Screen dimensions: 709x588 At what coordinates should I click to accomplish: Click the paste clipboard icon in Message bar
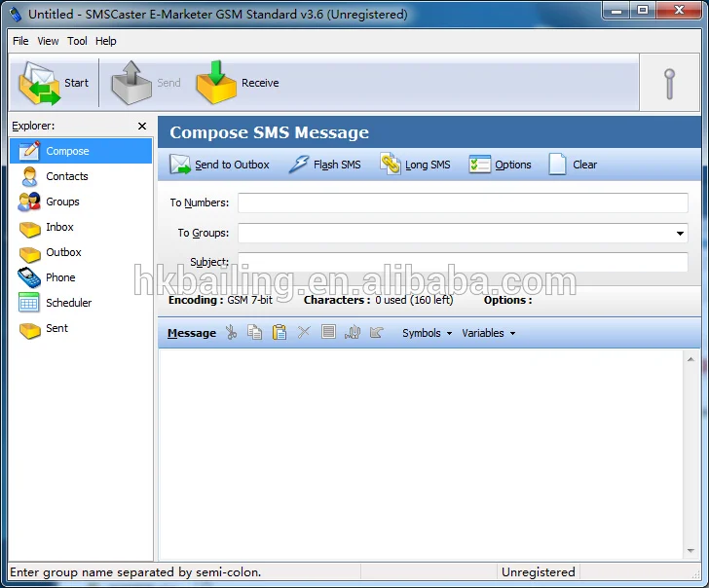tap(280, 333)
